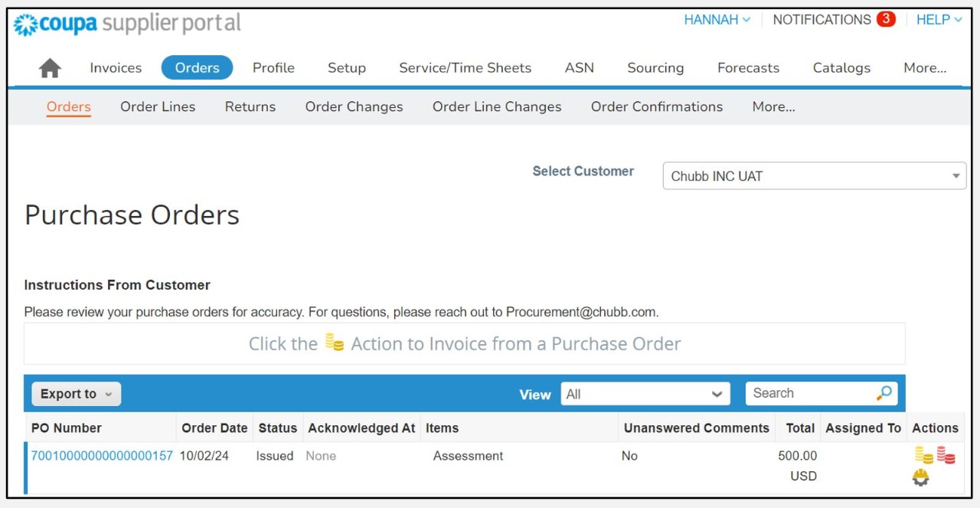
Task: Open the Sourcing tab
Action: (655, 68)
